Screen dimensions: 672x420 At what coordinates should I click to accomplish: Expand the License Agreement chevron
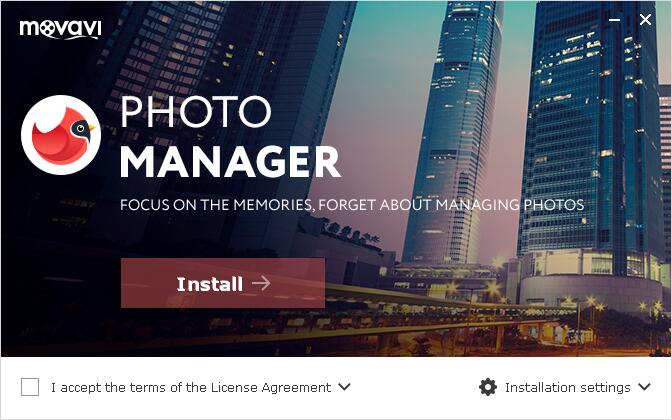pos(344,387)
